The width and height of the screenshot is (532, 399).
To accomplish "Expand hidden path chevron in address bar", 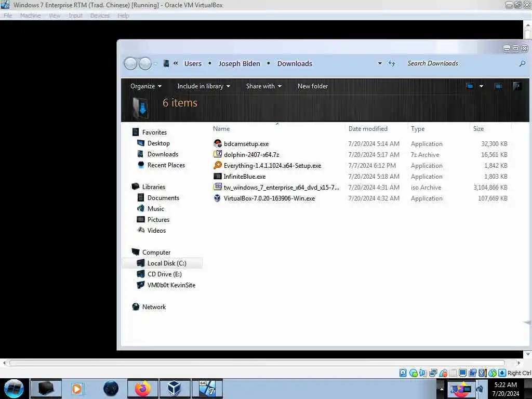I will click(176, 63).
